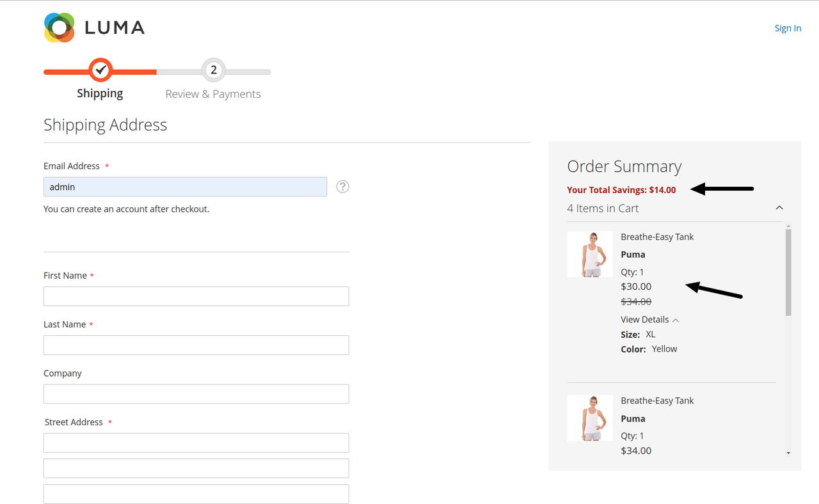Focus the Company input field
819x504 pixels.
196,394
